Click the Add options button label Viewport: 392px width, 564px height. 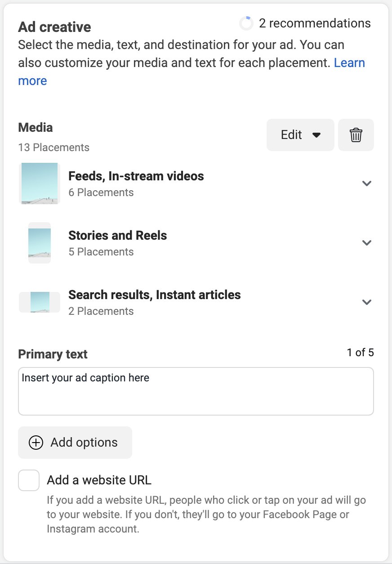coord(84,443)
